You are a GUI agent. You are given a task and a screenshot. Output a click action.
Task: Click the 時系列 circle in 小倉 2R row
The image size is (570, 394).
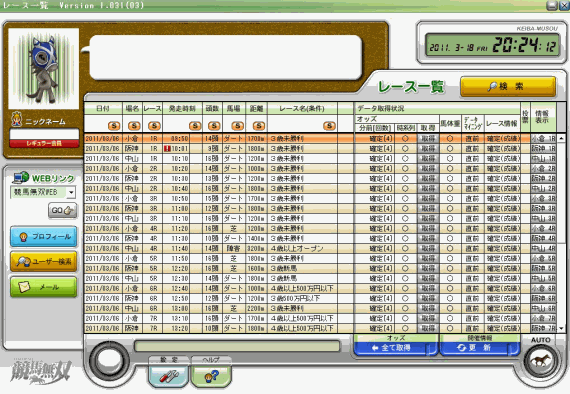[405, 168]
